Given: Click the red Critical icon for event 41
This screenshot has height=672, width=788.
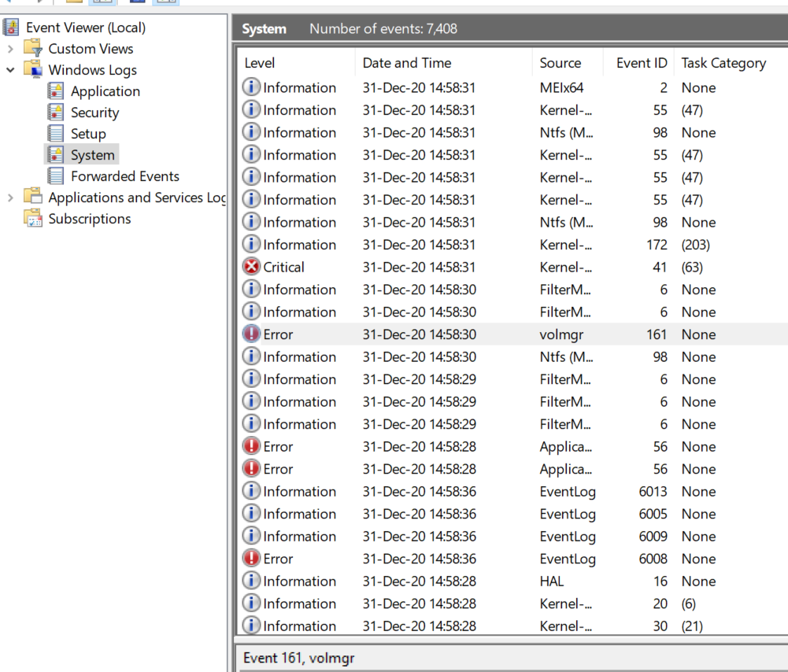Looking at the screenshot, I should (251, 268).
